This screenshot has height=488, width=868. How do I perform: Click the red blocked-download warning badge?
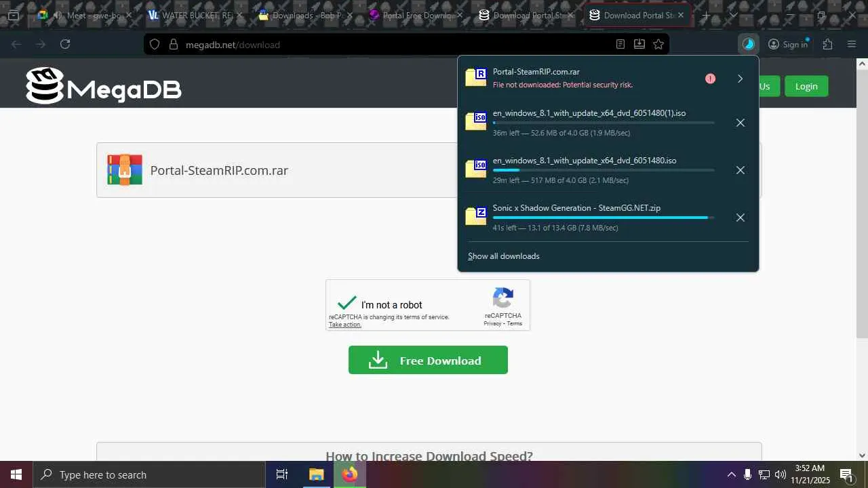(x=710, y=79)
